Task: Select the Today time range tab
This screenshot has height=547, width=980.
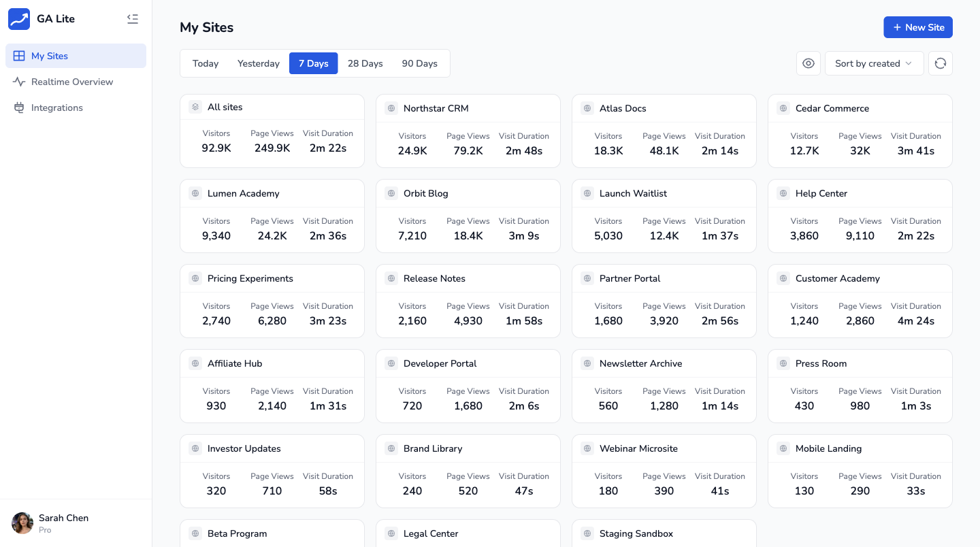Action: click(206, 63)
